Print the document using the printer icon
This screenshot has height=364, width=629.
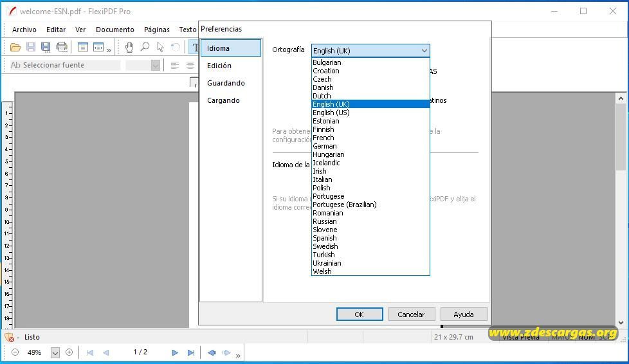(62, 47)
